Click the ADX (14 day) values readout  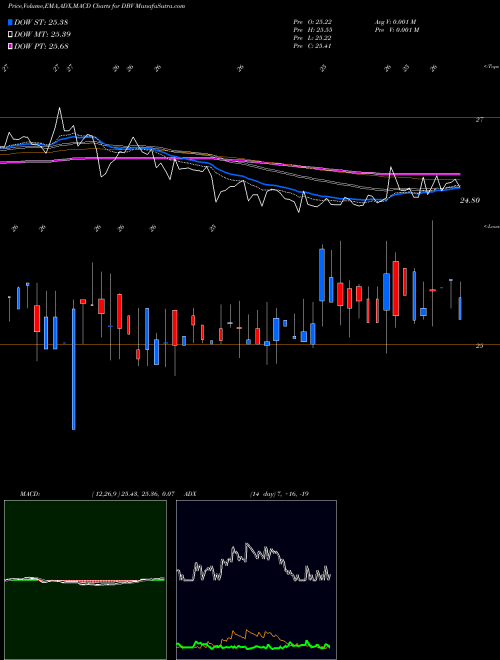(x=279, y=494)
